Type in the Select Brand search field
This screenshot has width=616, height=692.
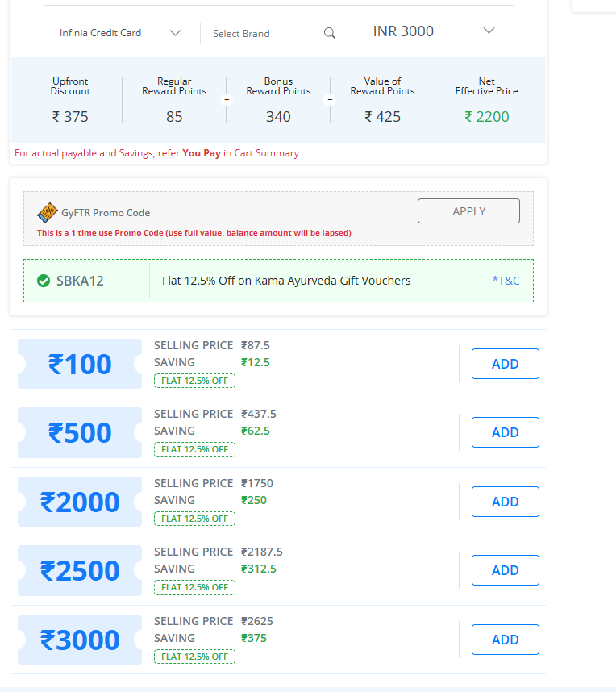(264, 34)
